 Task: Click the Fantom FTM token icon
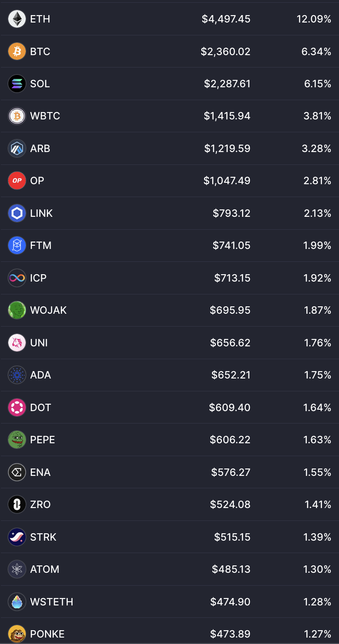pos(17,245)
